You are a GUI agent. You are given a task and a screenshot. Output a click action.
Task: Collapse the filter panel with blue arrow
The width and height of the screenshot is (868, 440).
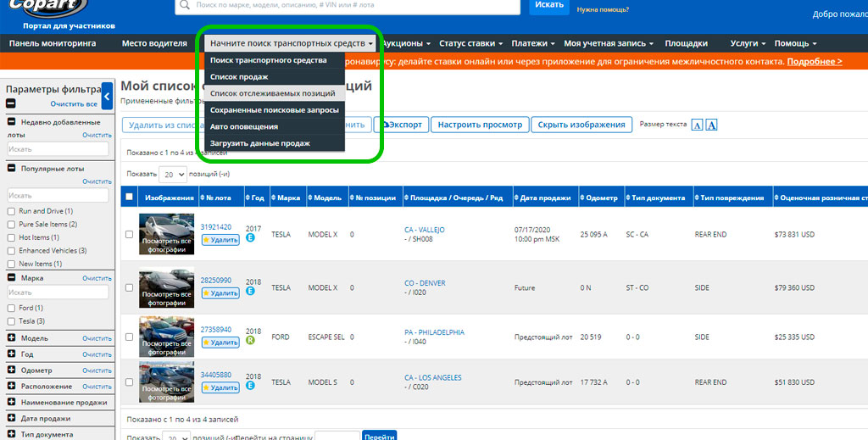(x=108, y=97)
